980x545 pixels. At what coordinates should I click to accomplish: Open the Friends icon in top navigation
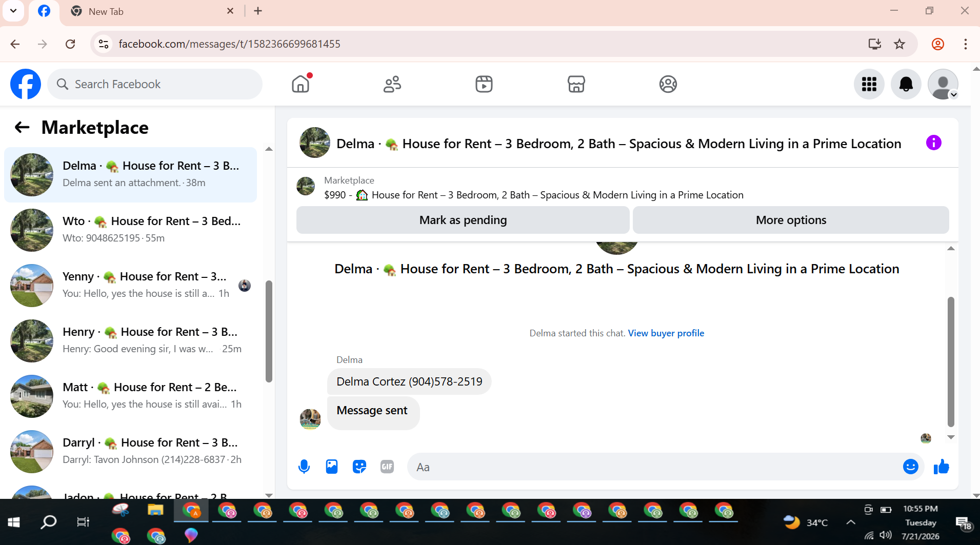392,84
